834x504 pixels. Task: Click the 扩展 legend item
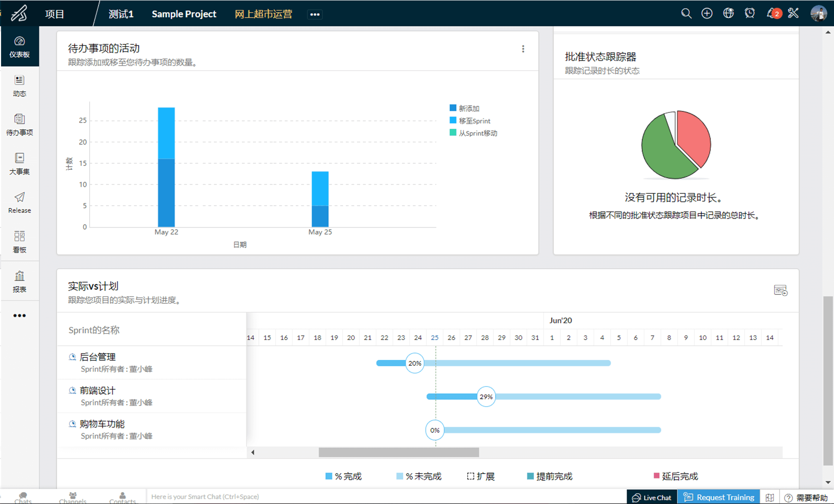tap(481, 476)
